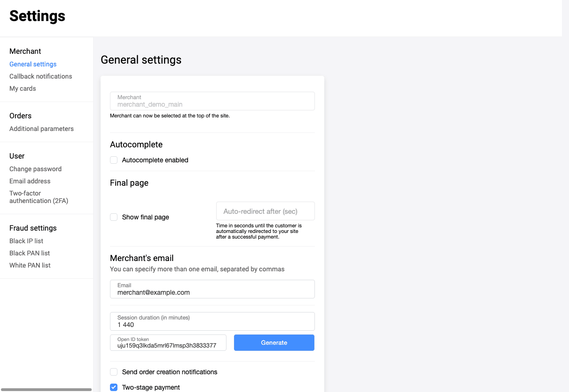Go to Callback notifications page

(41, 76)
